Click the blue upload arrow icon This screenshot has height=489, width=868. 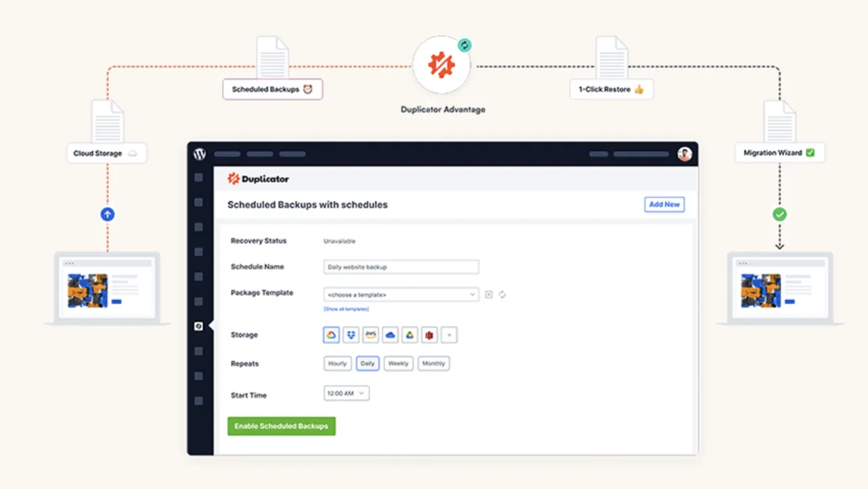click(x=107, y=214)
